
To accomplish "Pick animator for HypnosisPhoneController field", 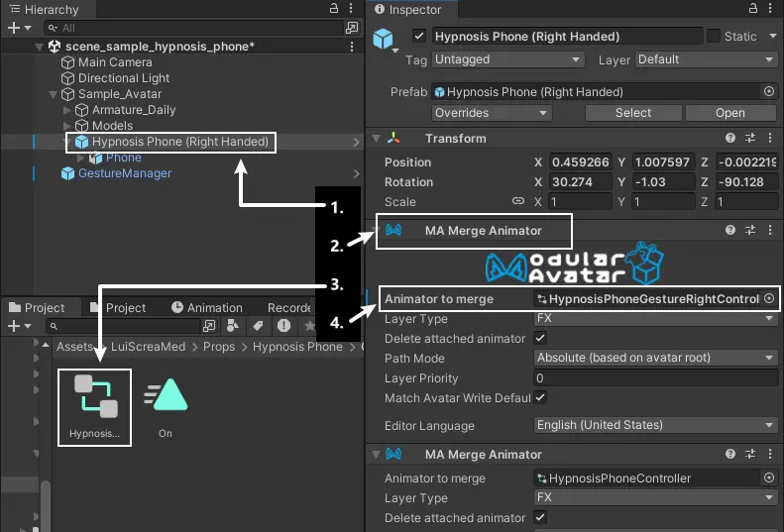I will (769, 478).
